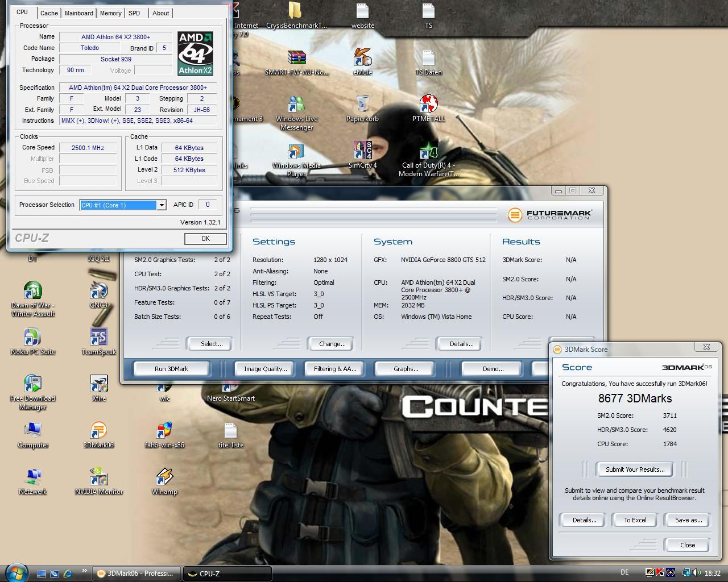
Task: Click the APIC ID field in CPU-Z
Action: [x=208, y=205]
